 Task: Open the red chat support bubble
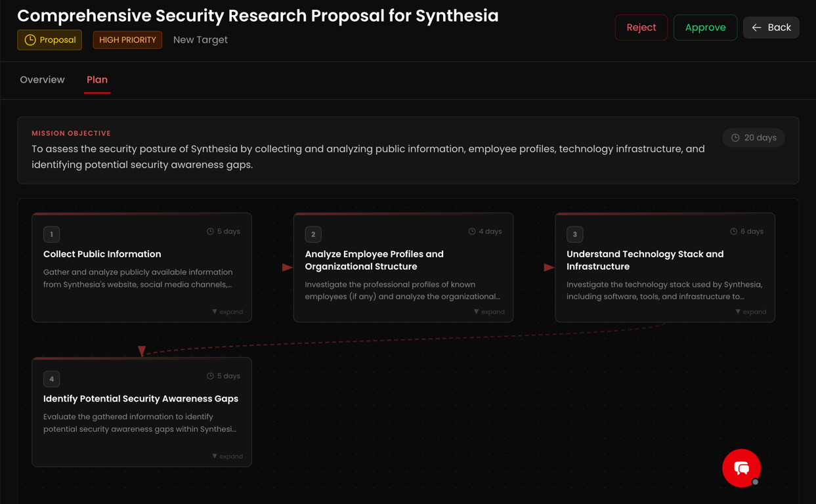click(741, 468)
